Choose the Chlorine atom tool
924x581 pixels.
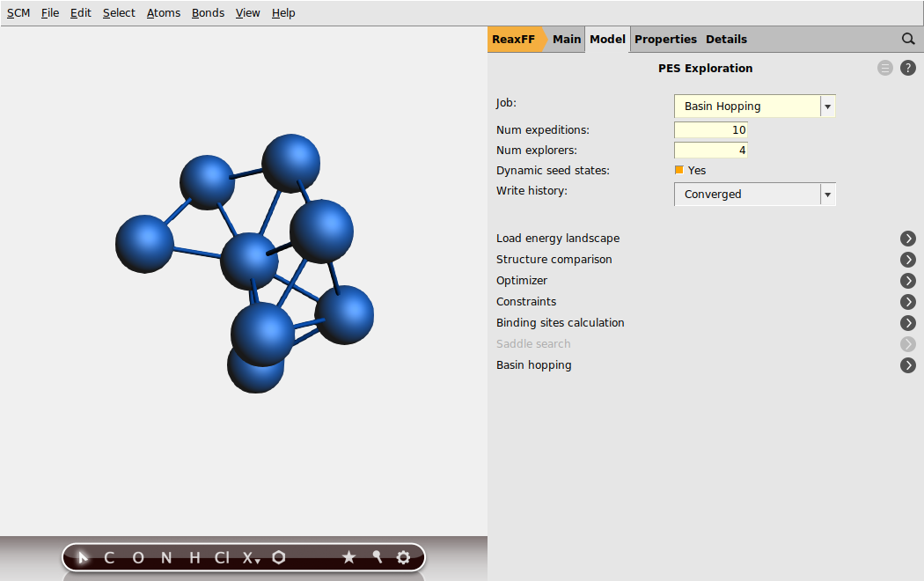click(x=222, y=557)
